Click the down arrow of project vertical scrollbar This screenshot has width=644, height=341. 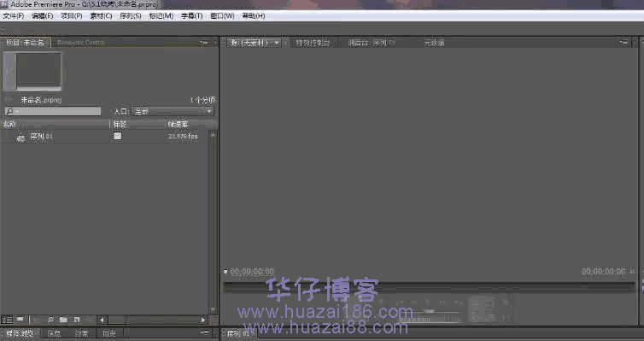[x=213, y=309]
